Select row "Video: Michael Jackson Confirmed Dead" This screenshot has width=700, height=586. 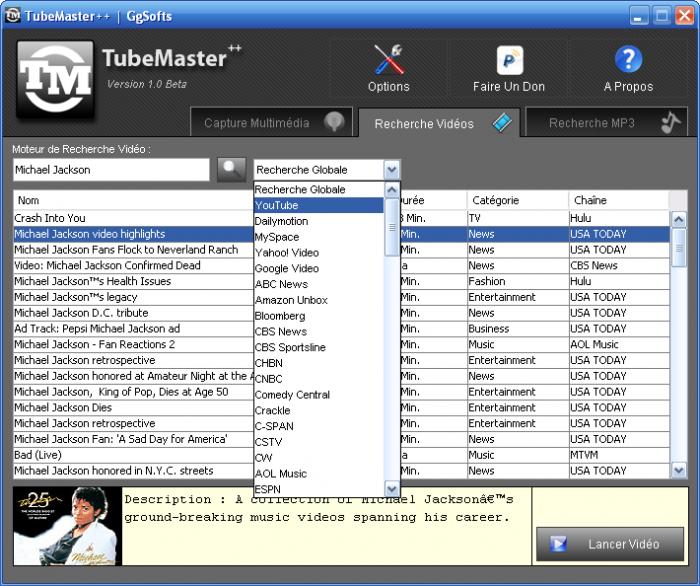pyautogui.click(x=342, y=266)
